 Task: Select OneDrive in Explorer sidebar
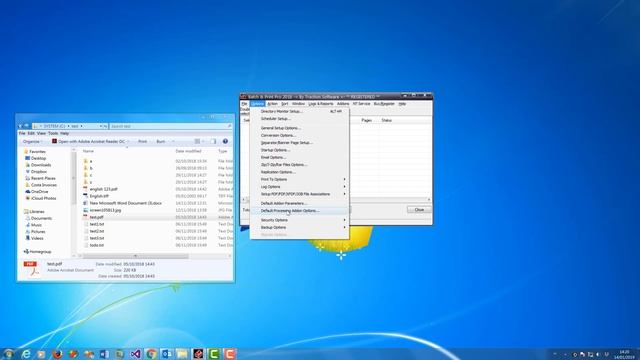point(40,191)
